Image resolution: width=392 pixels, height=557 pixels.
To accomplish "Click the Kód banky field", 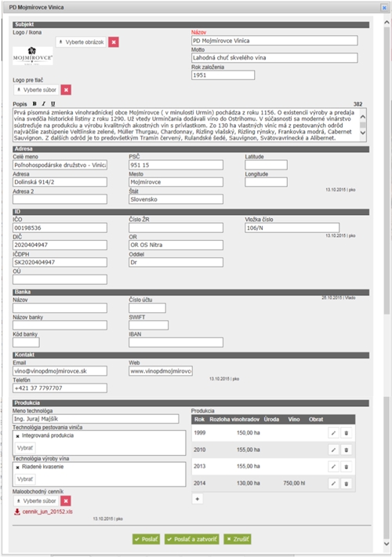I will pos(27,343).
